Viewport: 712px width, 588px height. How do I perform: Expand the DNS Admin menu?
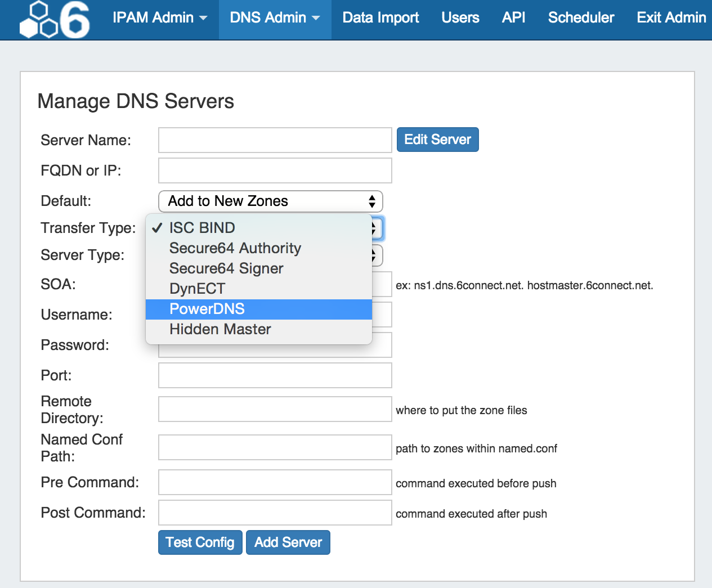click(275, 18)
